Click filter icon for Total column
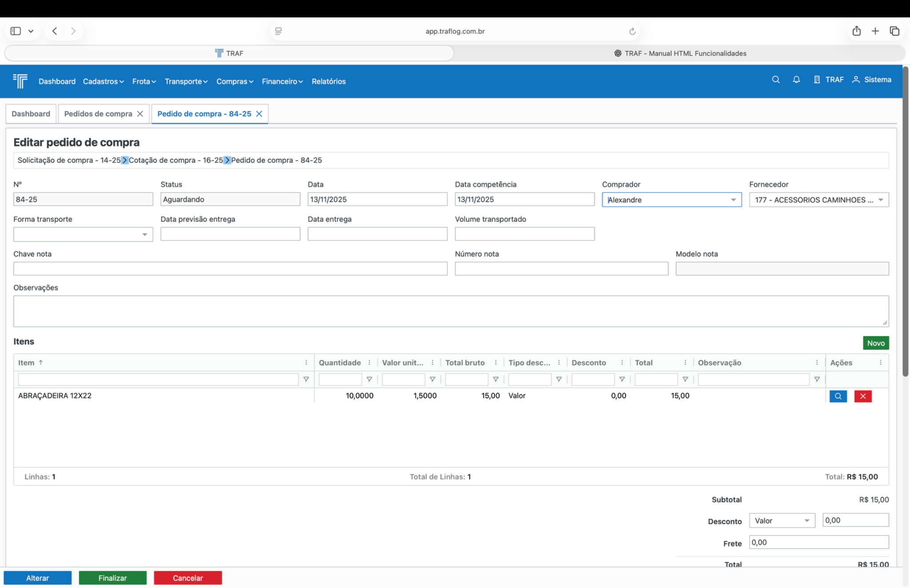The height and width of the screenshot is (588, 910). (x=685, y=379)
